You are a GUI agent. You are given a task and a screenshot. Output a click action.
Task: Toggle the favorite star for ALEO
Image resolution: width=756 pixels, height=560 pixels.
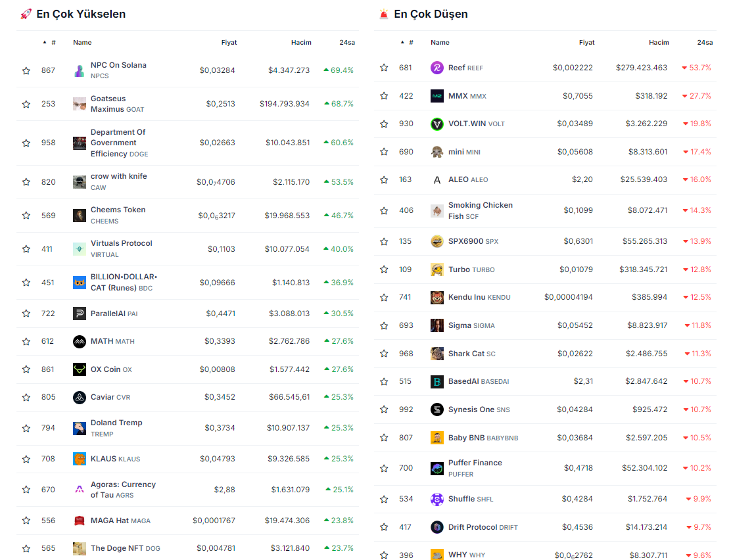tap(384, 179)
